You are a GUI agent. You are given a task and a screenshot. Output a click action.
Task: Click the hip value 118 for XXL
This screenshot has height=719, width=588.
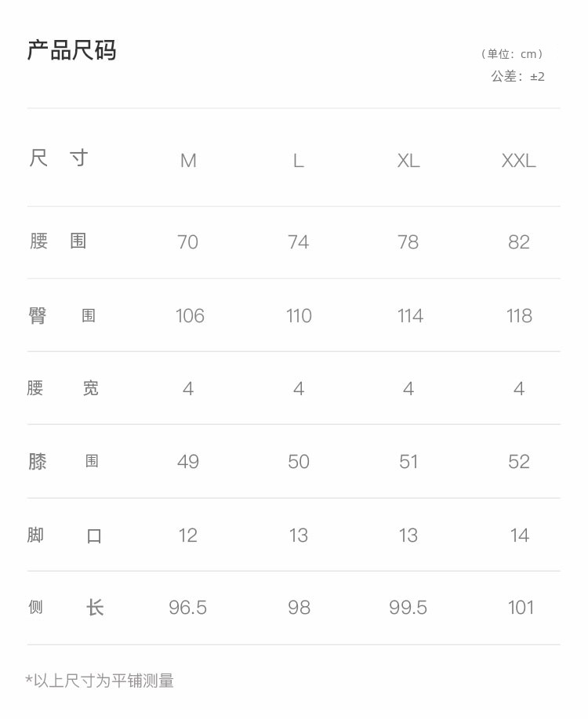(519, 316)
